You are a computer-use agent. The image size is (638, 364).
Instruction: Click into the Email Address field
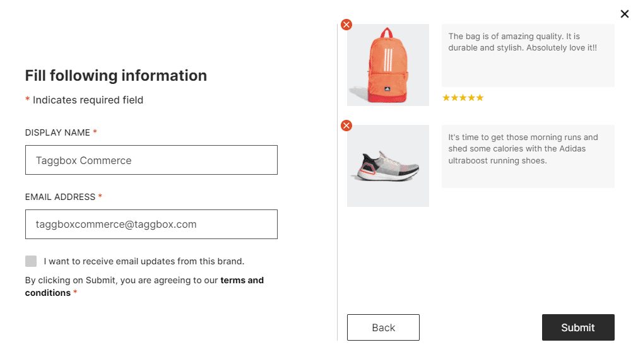pyautogui.click(x=151, y=224)
